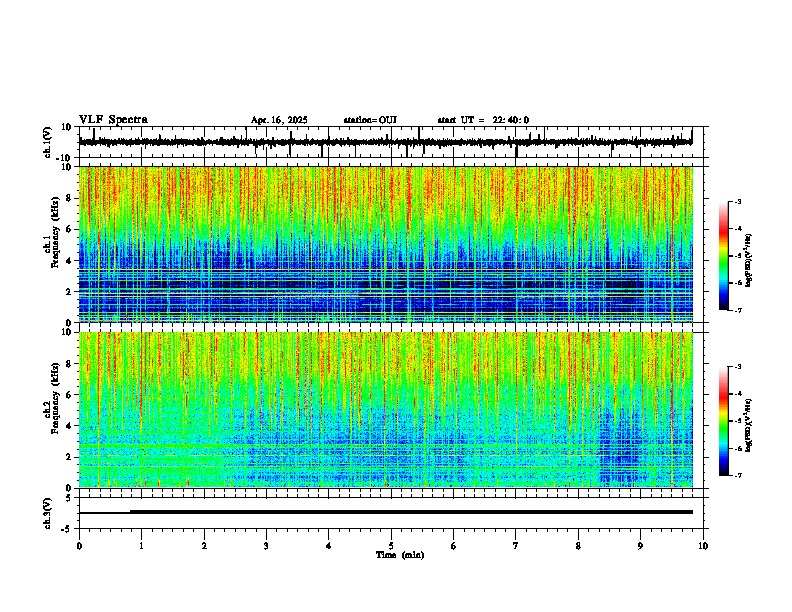Click the "2" tick on the time axis
Screen dimensions: 792x612
[204, 546]
